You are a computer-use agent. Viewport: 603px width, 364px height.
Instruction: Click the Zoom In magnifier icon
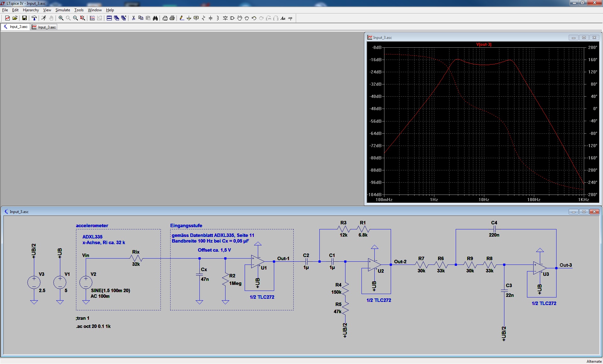pos(61,18)
